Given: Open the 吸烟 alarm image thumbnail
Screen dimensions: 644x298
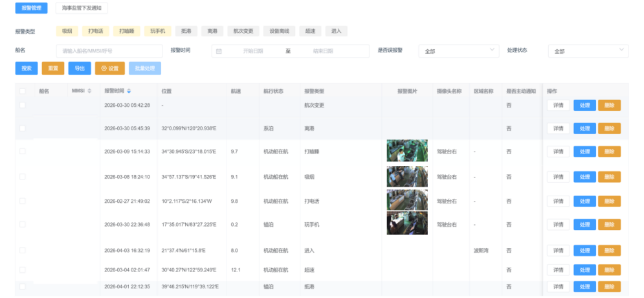Looking at the screenshot, I should pos(406,176).
